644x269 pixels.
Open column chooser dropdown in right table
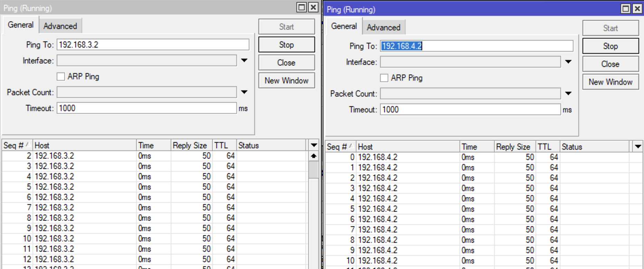point(638,147)
